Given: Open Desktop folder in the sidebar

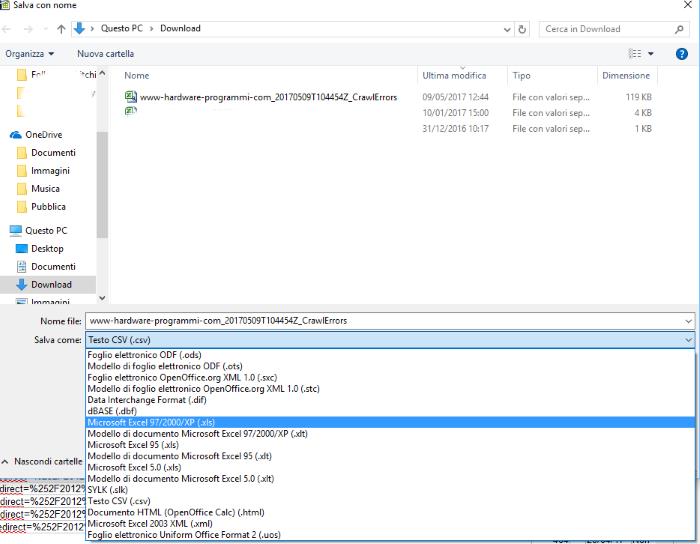Looking at the screenshot, I should [x=46, y=249].
